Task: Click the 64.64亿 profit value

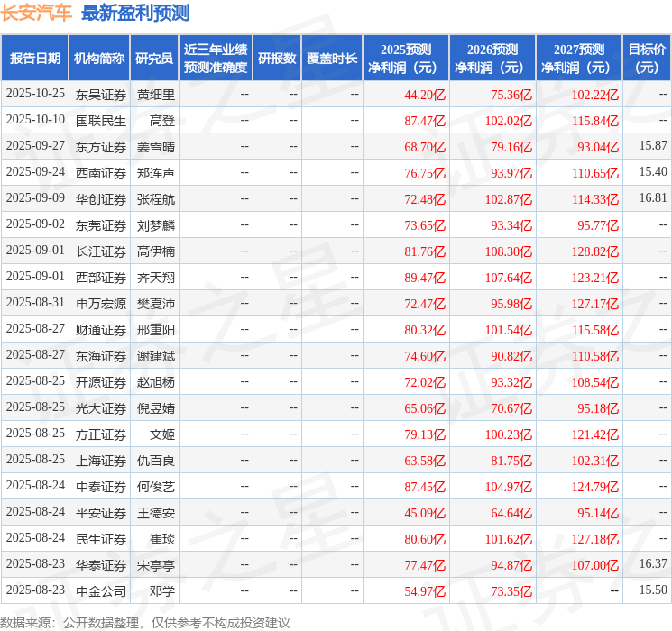Action: coord(511,513)
